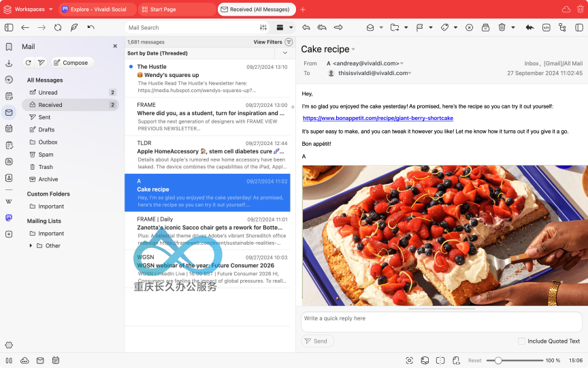Close the Mail panel with X
Viewport: 588px width, 368px height.
115,46
